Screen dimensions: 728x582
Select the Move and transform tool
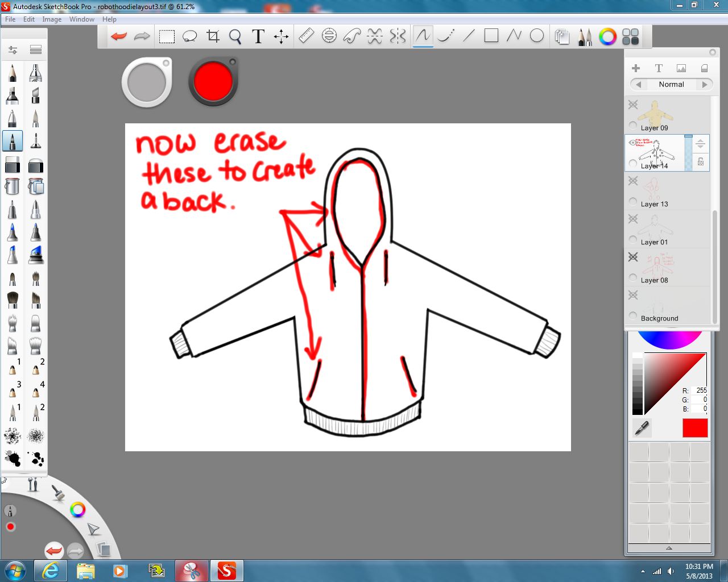(281, 36)
